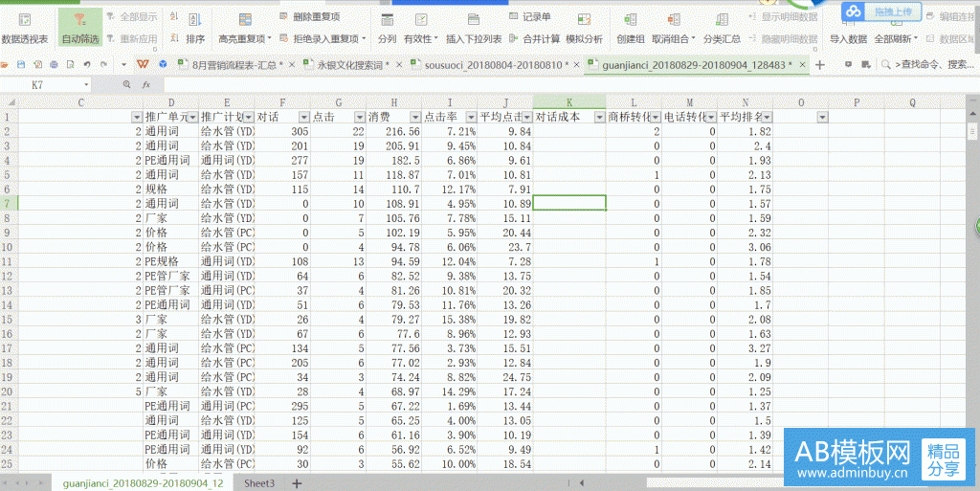Open the 记录单 record form
The image size is (980, 491).
click(530, 17)
